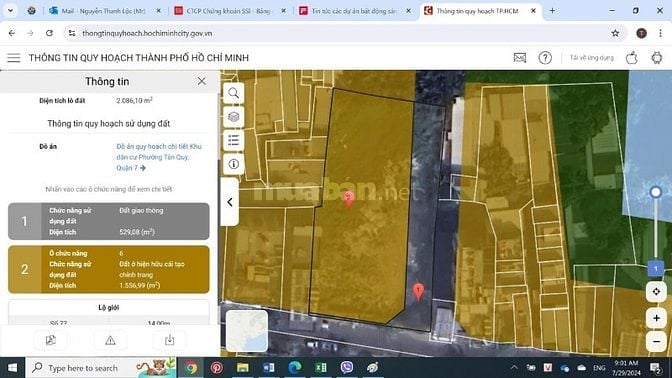The image size is (672, 378).
Task: Open Viber from the taskbar
Action: coord(346,368)
